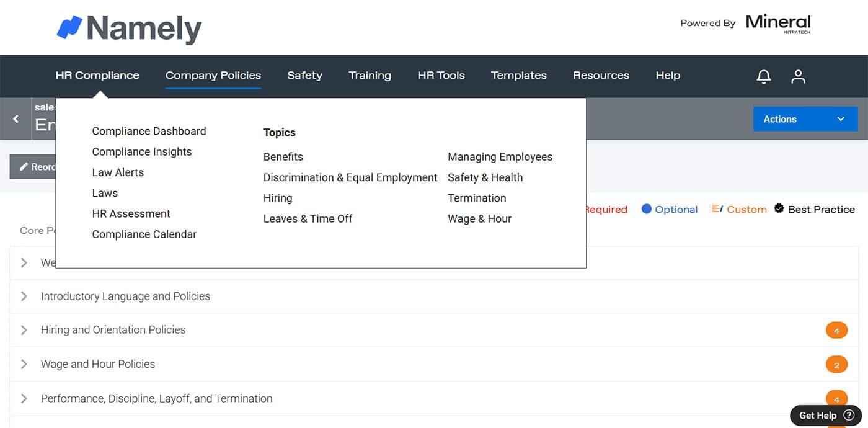
Task: Open Law Alerts link
Action: click(x=118, y=172)
